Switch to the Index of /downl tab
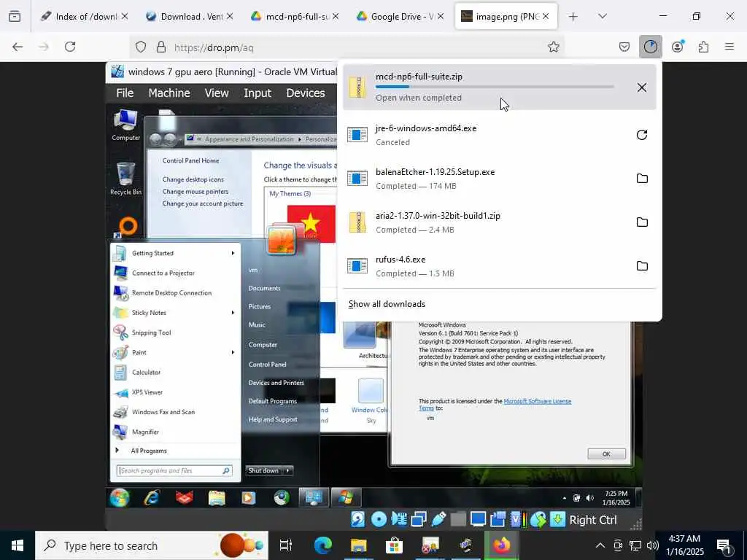 coord(85,17)
